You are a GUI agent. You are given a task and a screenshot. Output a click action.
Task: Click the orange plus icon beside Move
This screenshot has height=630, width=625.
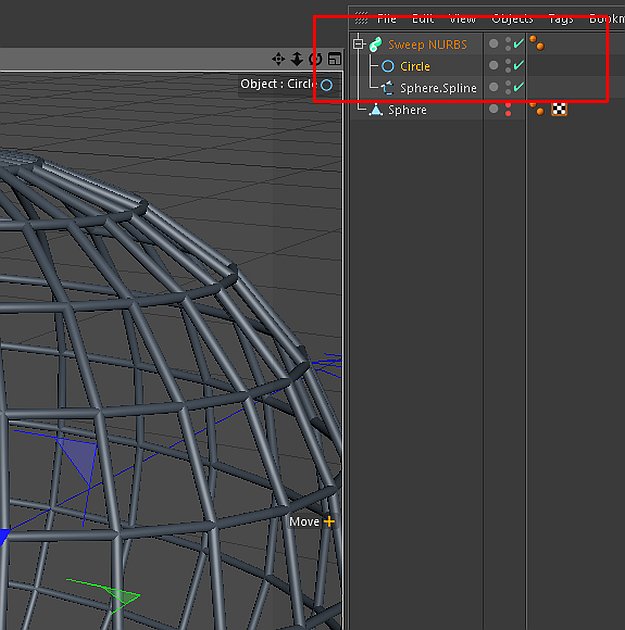(329, 522)
